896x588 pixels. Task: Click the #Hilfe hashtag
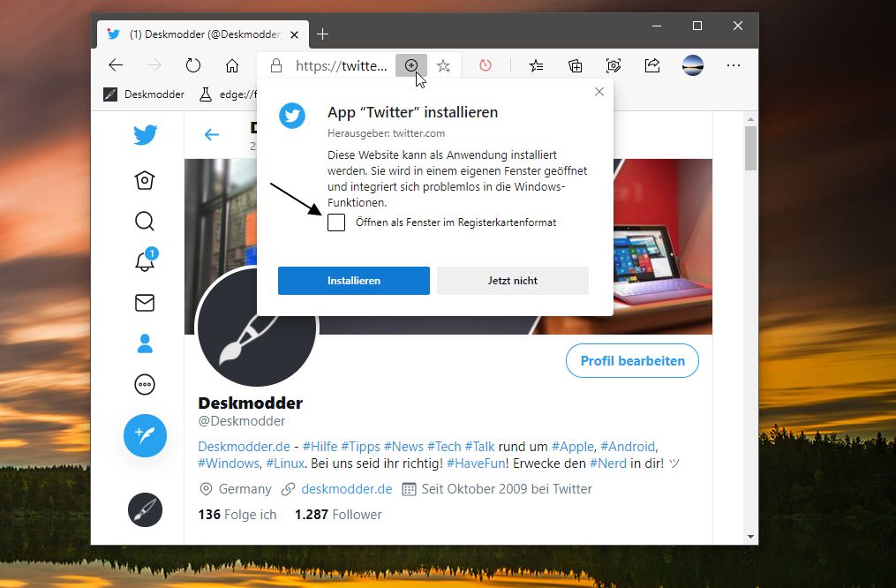tap(320, 446)
